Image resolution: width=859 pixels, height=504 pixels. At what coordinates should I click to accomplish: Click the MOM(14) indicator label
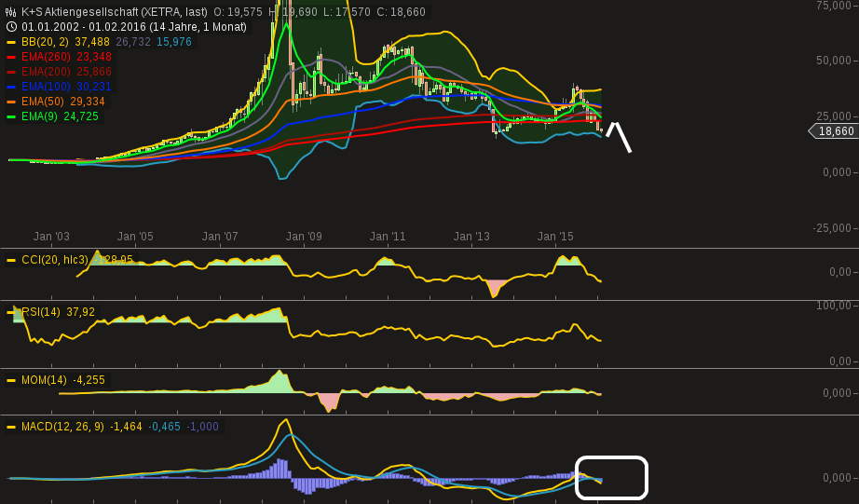pyautogui.click(x=44, y=380)
